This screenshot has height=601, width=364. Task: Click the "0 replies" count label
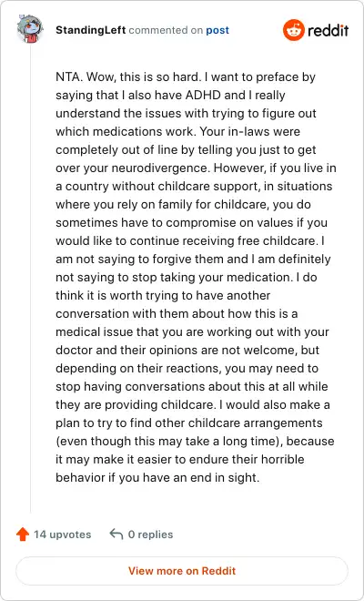coord(150,535)
